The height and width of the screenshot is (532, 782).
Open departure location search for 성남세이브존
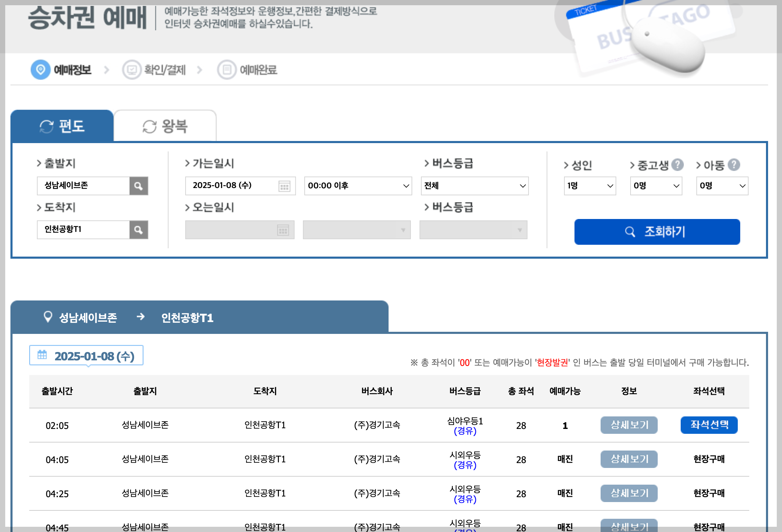[x=139, y=186]
